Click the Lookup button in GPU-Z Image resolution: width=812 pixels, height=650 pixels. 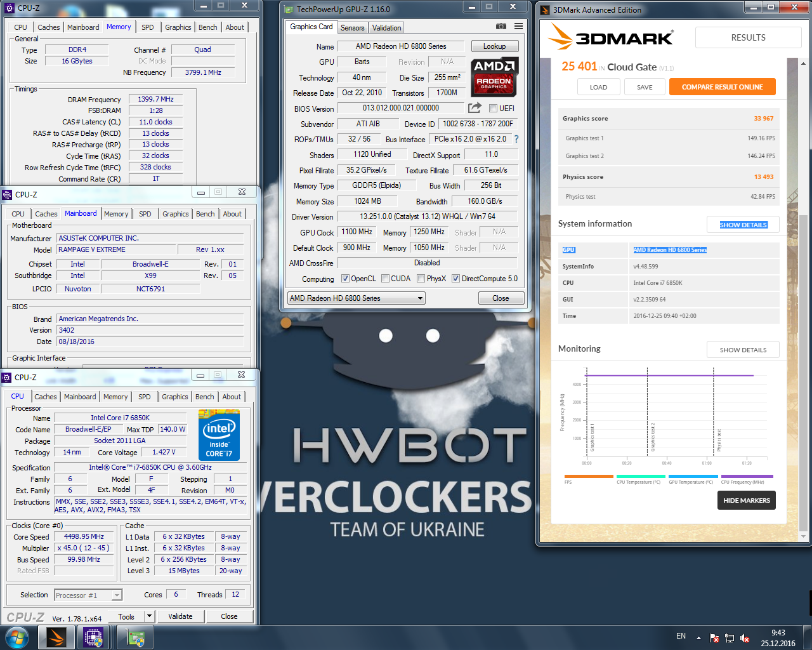tap(495, 46)
